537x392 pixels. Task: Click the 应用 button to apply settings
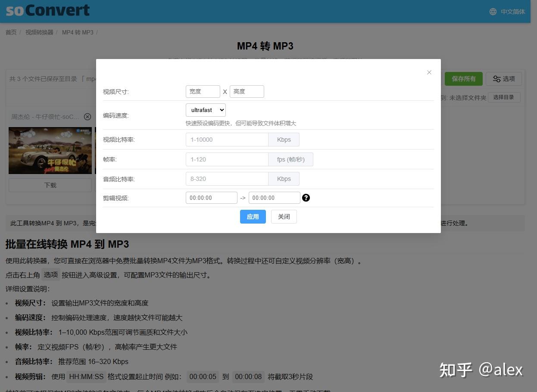253,217
